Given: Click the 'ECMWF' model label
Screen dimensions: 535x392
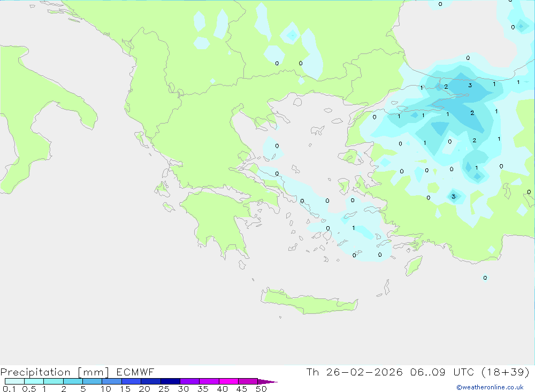Looking at the screenshot, I should (x=135, y=372).
